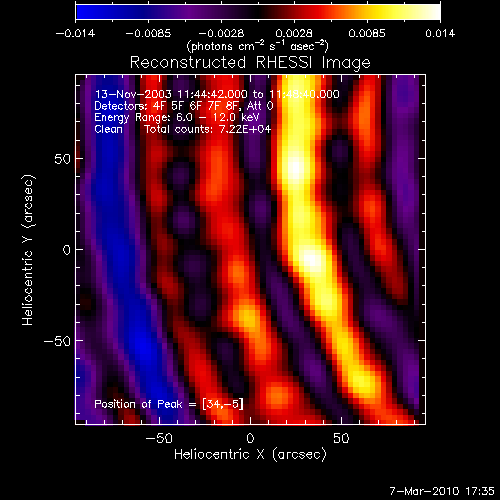This screenshot has width=500, height=500.
Task: Click the colorbar label '-0.014'
Action: [75, 33]
